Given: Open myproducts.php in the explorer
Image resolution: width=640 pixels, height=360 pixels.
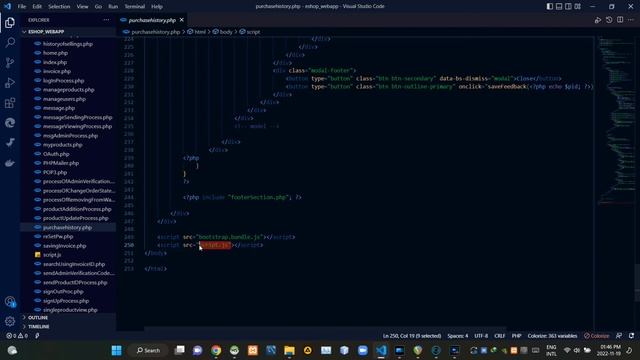Looking at the screenshot, I should coord(62,144).
